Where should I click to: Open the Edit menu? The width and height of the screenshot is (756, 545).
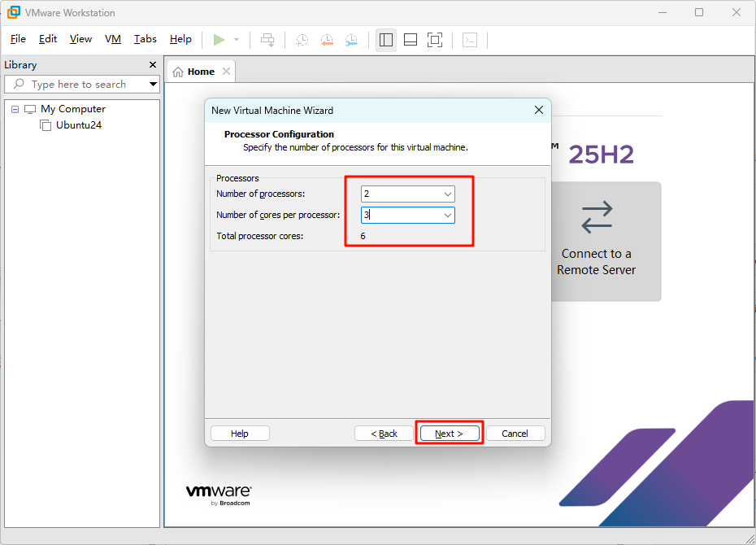tap(48, 39)
